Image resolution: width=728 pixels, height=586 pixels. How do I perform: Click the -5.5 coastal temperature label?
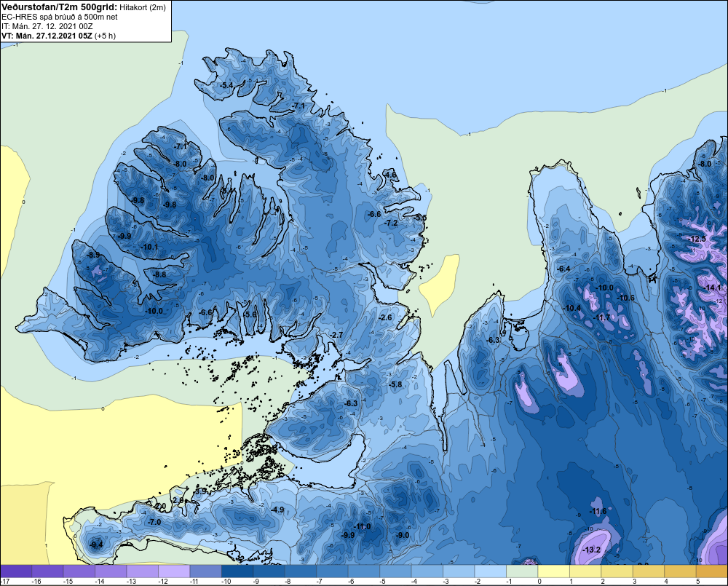click(420, 218)
